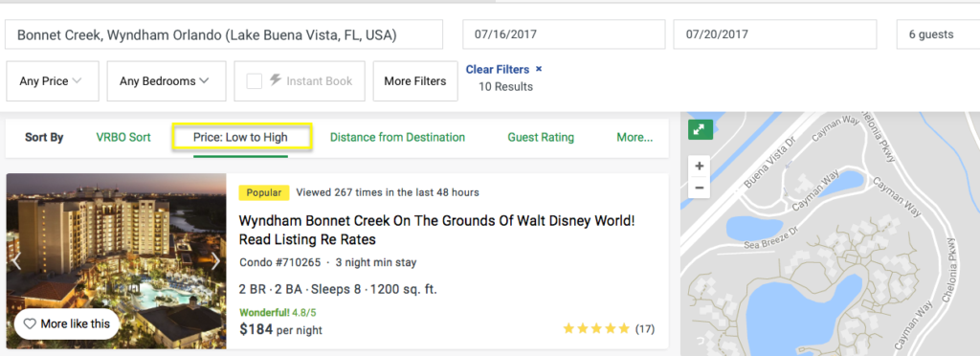
Task: Expand the map to fullscreen
Action: [700, 129]
